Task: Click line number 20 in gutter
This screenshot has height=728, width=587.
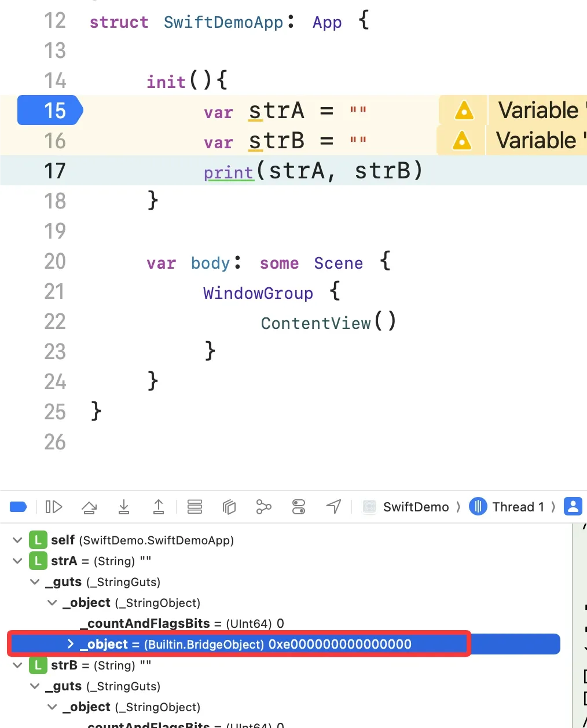Action: (x=55, y=261)
